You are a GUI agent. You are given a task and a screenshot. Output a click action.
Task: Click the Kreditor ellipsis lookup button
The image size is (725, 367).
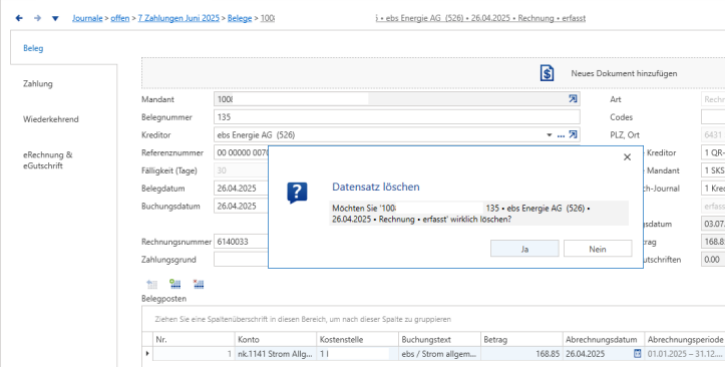[x=561, y=135]
